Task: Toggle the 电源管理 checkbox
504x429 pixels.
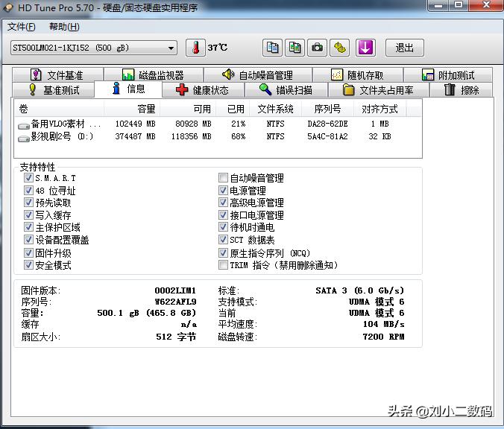Action: [223, 190]
